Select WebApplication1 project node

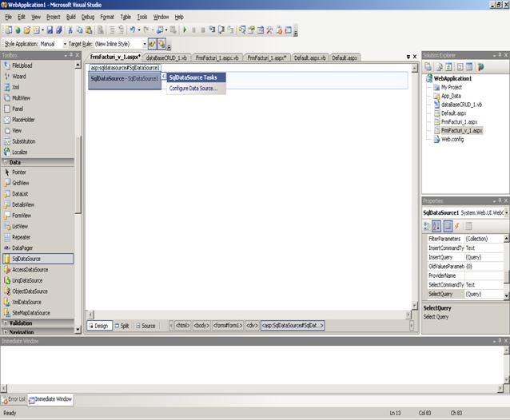(452, 78)
